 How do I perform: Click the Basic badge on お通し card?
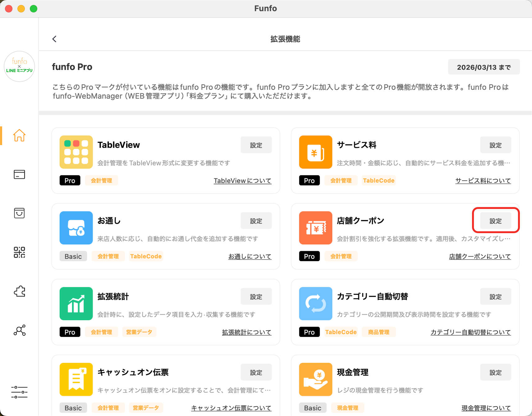click(x=73, y=256)
